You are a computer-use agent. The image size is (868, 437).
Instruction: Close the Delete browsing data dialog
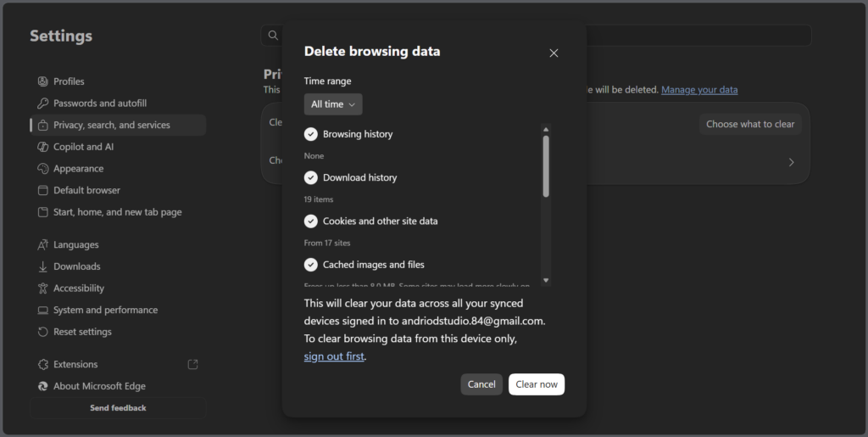coord(554,53)
